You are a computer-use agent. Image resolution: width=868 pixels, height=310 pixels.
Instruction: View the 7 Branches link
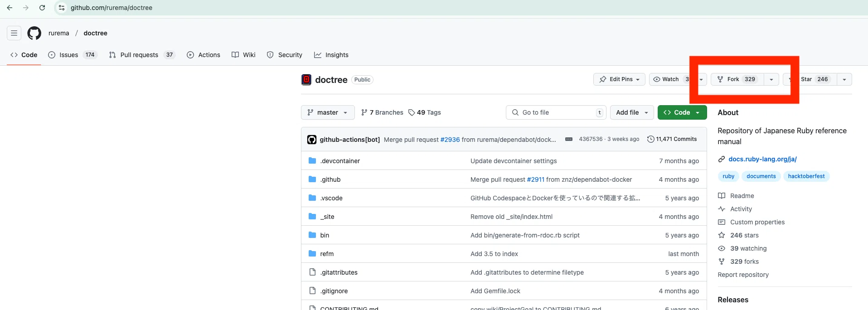pos(382,112)
